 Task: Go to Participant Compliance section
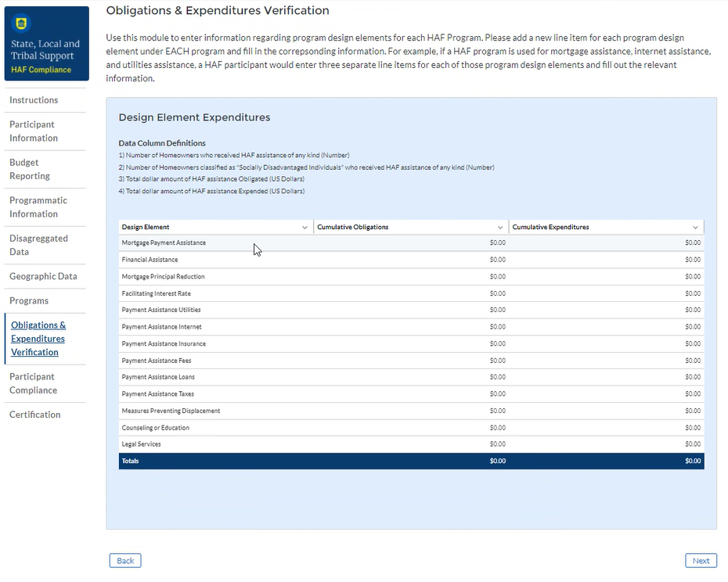tap(33, 383)
